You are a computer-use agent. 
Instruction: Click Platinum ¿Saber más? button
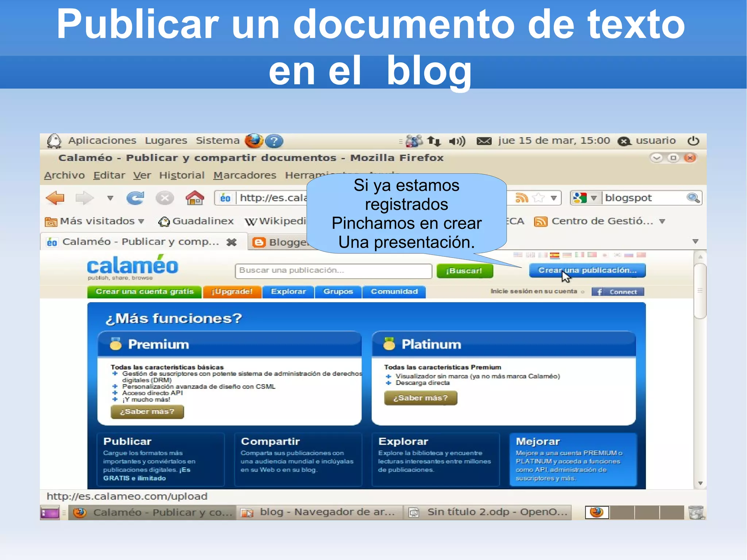421,398
